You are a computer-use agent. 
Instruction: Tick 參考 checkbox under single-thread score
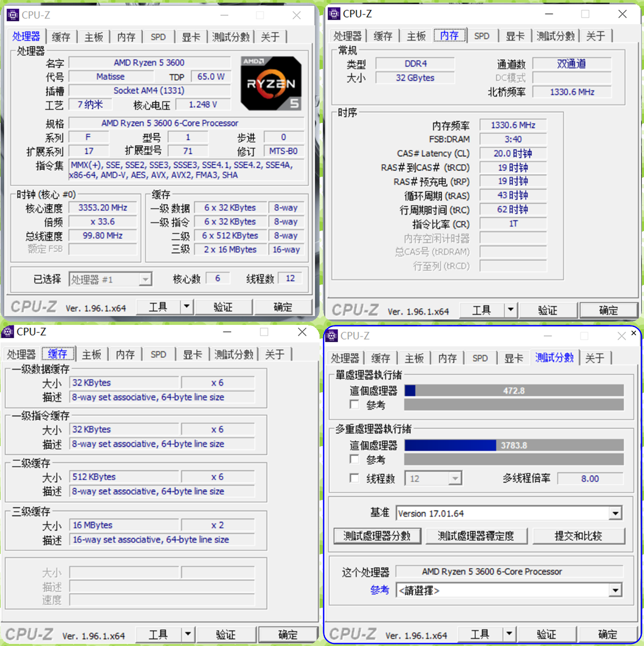click(354, 405)
